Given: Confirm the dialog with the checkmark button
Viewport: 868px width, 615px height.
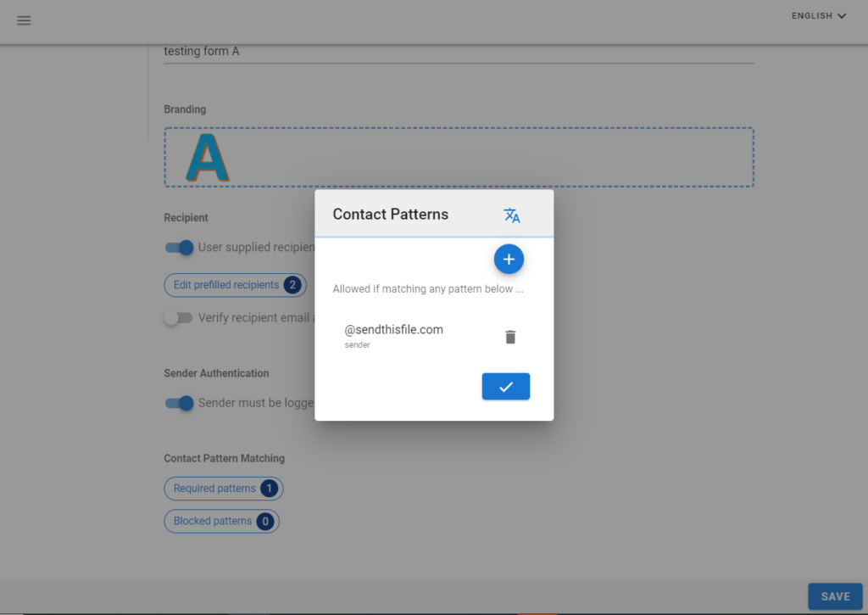Looking at the screenshot, I should click(x=505, y=387).
